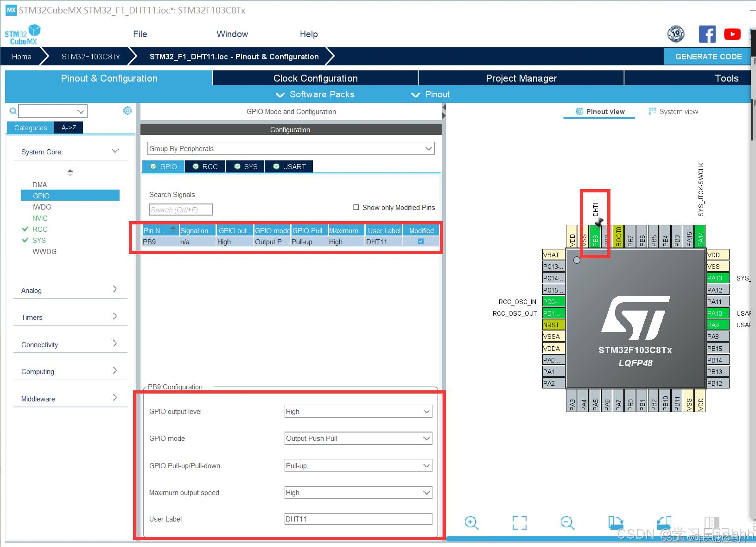Zoom out of the pinout view

pyautogui.click(x=567, y=523)
